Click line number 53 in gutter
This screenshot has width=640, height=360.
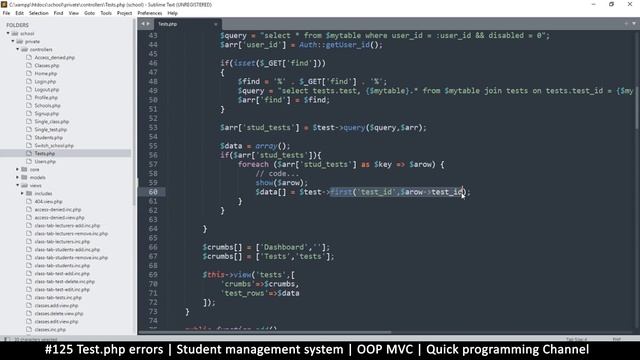[x=153, y=127]
